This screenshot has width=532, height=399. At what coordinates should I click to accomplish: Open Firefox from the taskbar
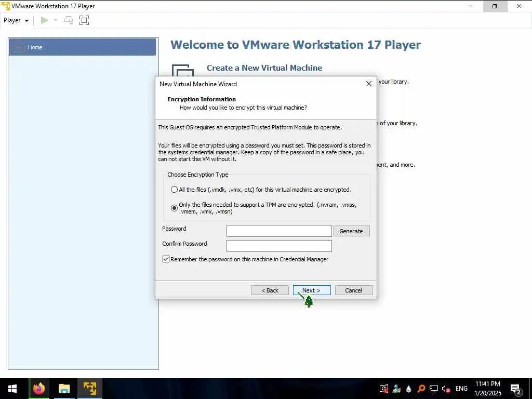click(39, 389)
